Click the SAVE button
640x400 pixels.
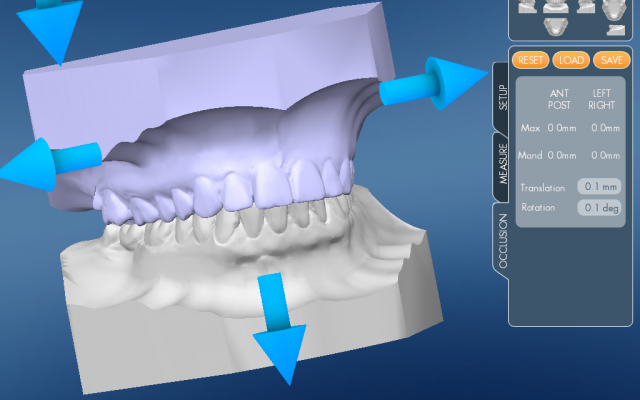(611, 60)
